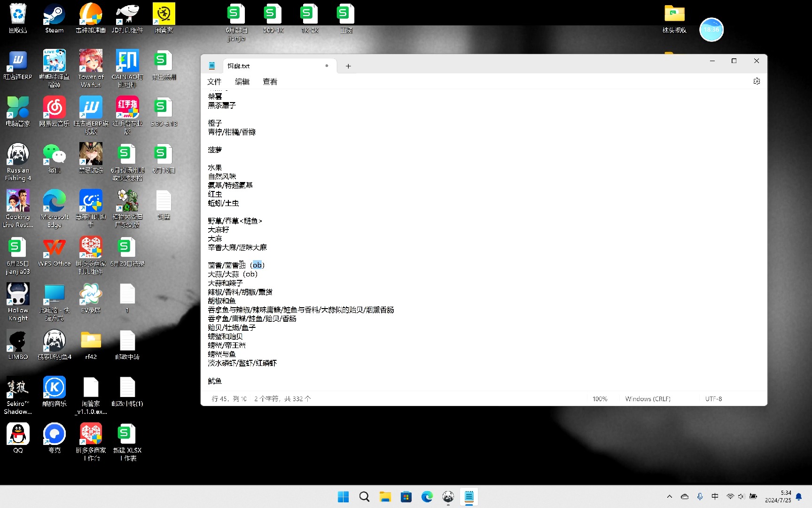Screen dimensions: 812x508
Task: Show hidden system tray icons chevron
Action: pos(670,497)
